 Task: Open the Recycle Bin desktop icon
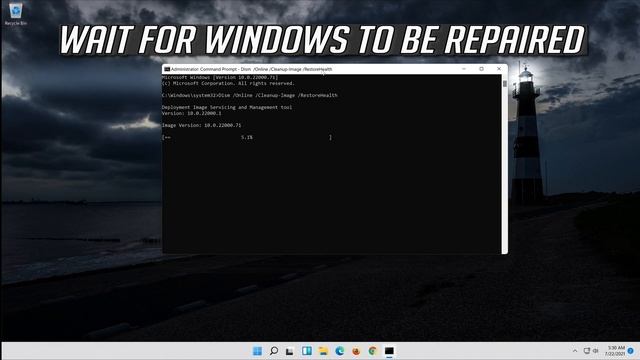coord(16,13)
